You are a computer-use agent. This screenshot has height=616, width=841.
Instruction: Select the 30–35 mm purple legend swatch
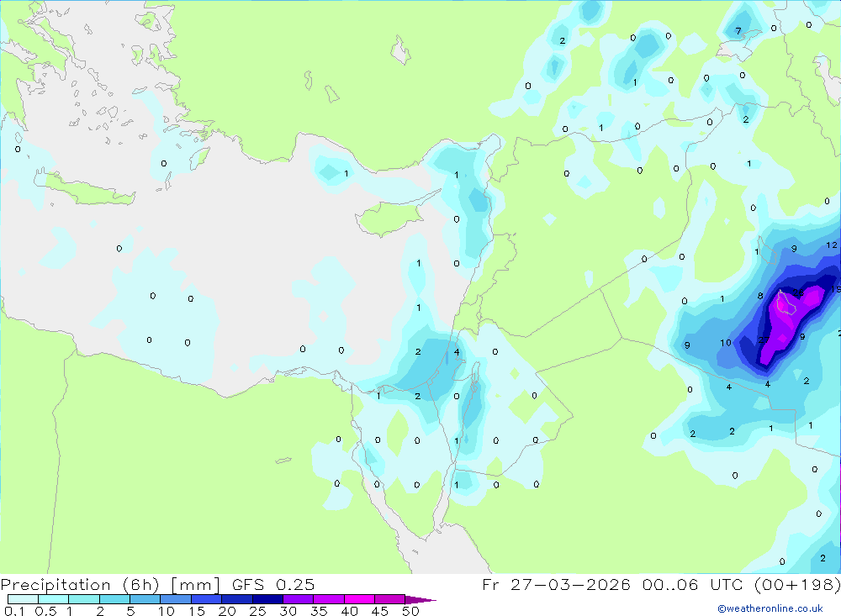299,599
